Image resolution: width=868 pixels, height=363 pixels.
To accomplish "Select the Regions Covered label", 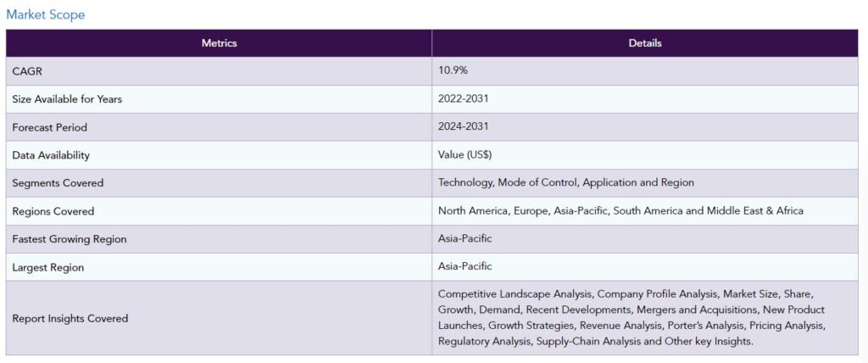I will (53, 211).
